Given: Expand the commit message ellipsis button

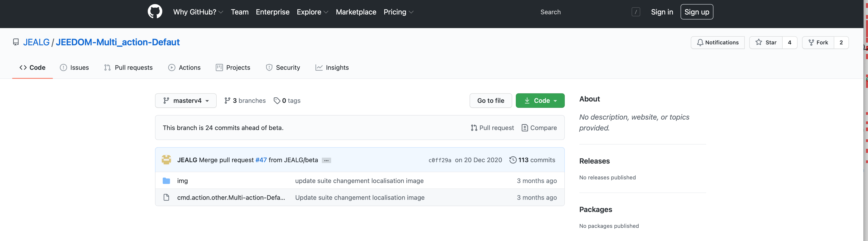Looking at the screenshot, I should (326, 161).
